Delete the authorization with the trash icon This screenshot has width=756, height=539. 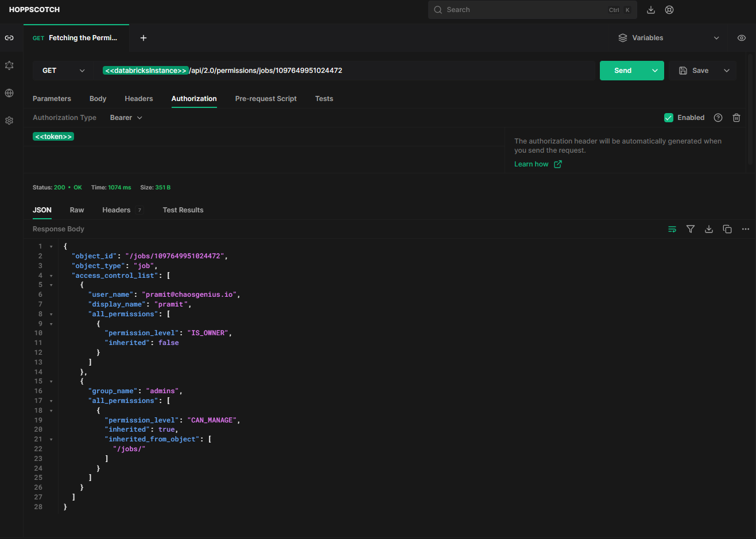736,117
